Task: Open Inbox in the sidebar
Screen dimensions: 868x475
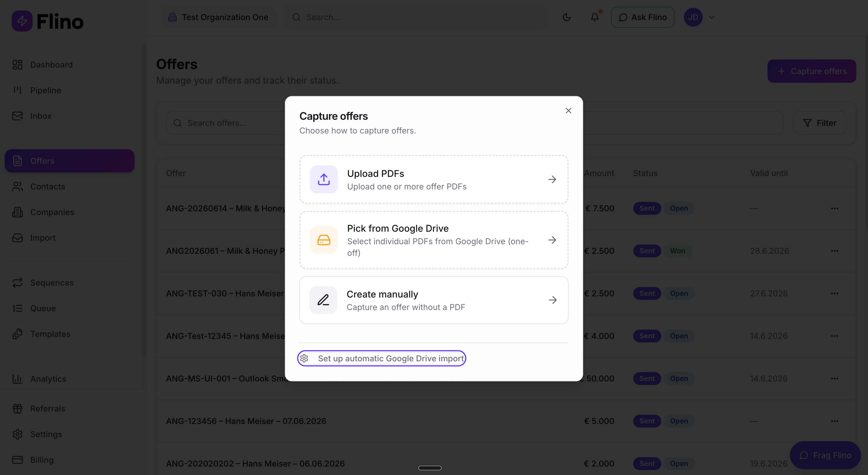Action: (x=69, y=116)
